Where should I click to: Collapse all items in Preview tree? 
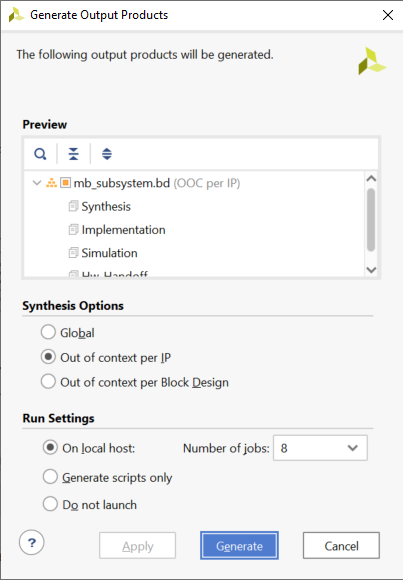pyautogui.click(x=74, y=154)
